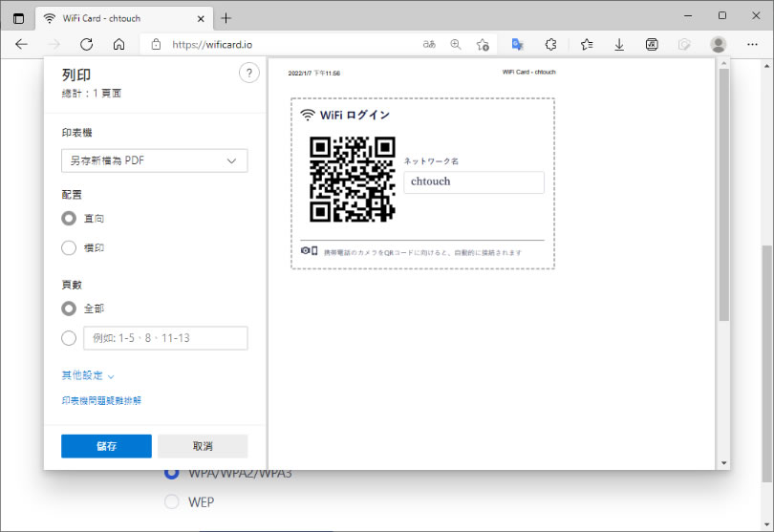Select the custom page range radio
774x532 pixels.
click(69, 338)
